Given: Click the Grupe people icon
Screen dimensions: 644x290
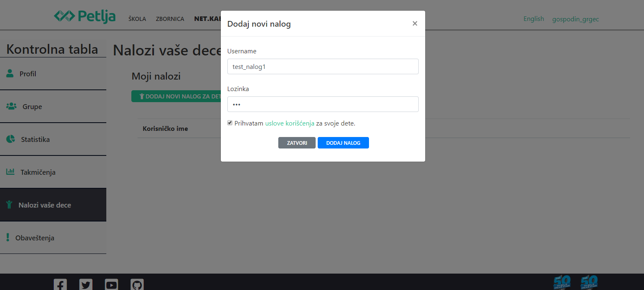Looking at the screenshot, I should click(11, 106).
